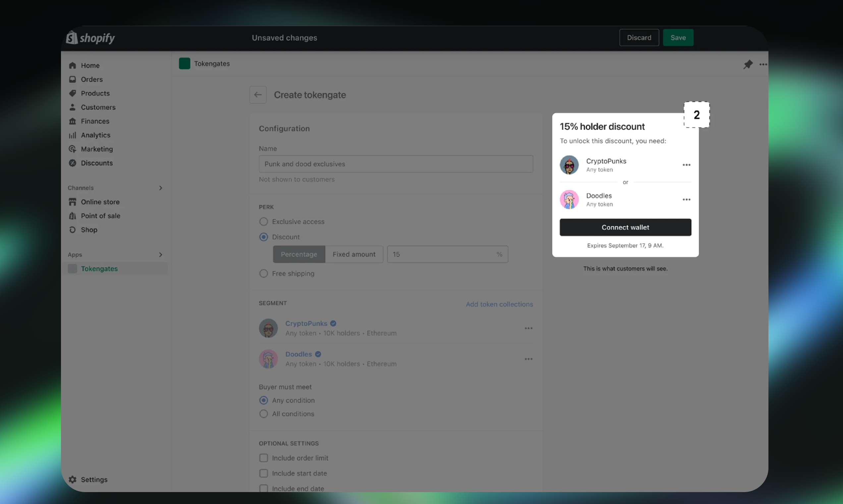Enable Include start date checkbox
843x504 pixels.
[263, 473]
